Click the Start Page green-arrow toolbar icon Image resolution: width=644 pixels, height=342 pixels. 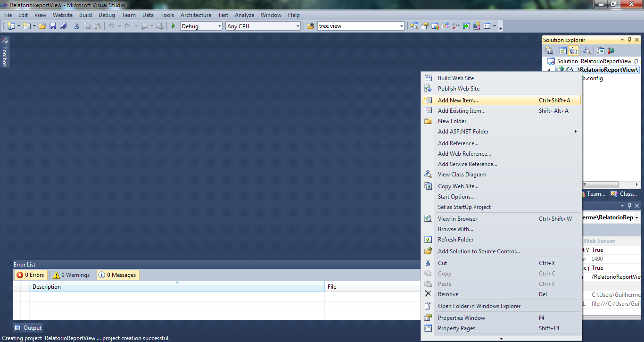coord(466,26)
